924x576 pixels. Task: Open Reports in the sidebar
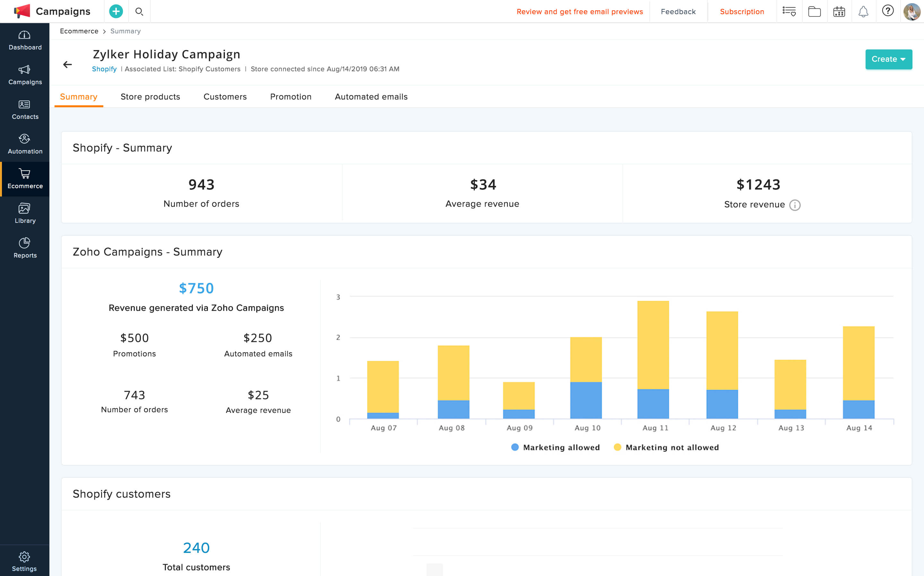pyautogui.click(x=25, y=249)
